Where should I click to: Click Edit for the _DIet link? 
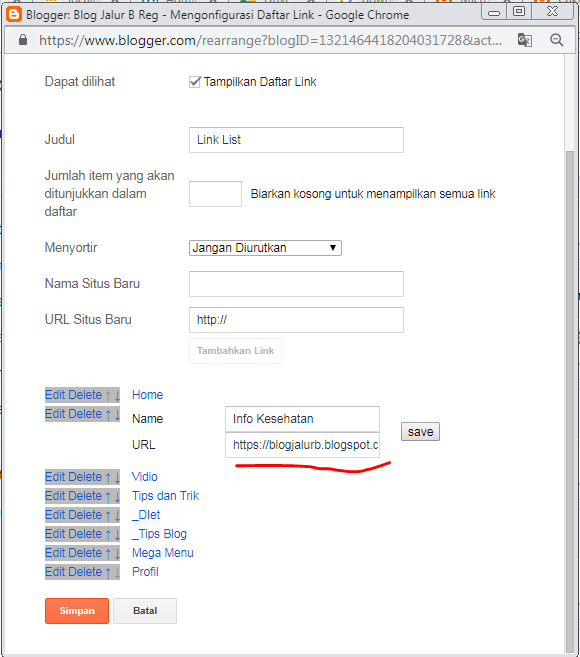55,515
